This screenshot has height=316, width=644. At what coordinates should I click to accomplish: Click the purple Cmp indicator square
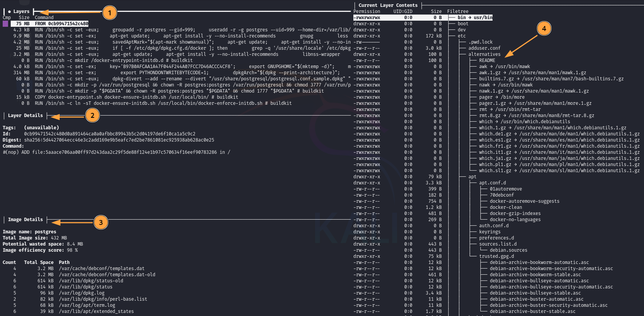point(5,24)
